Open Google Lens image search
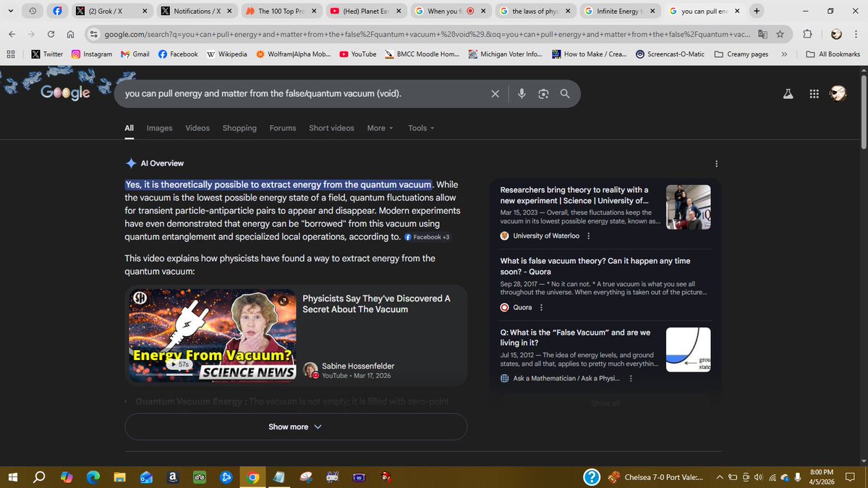This screenshot has width=868, height=488. coord(543,94)
